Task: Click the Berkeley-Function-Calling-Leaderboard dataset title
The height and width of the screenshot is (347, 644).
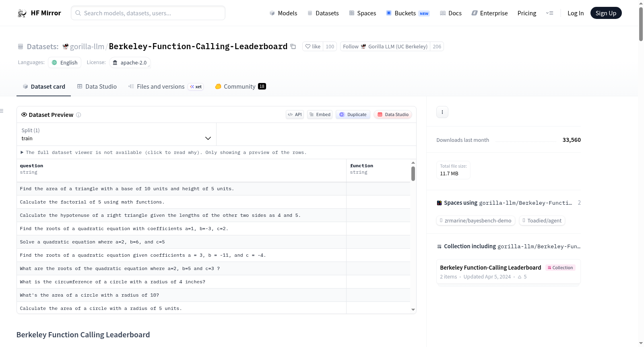Action: coord(198,47)
